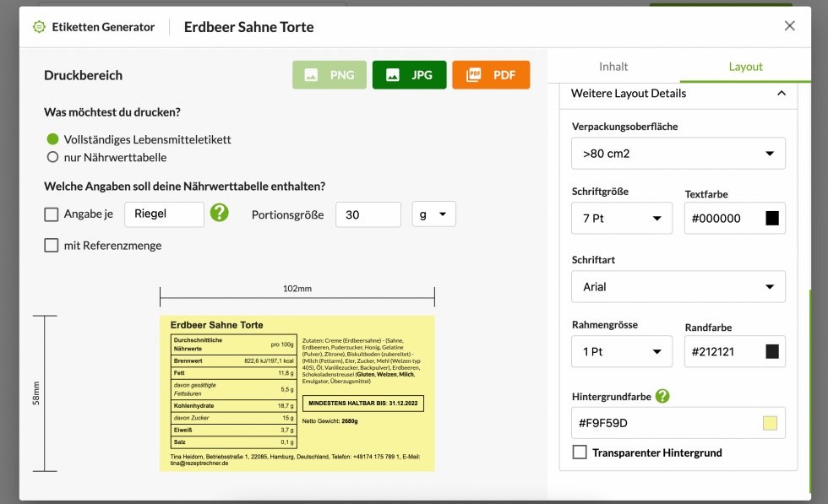Click the Etiketten Generator logo icon
Image resolution: width=828 pixels, height=504 pixels.
tap(39, 27)
